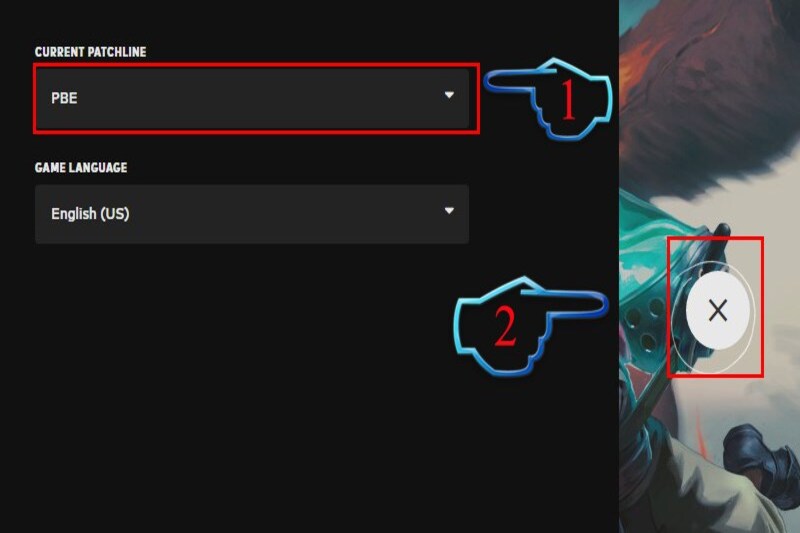The image size is (800, 533).
Task: Click the black X glyph in the white circle
Action: (718, 310)
